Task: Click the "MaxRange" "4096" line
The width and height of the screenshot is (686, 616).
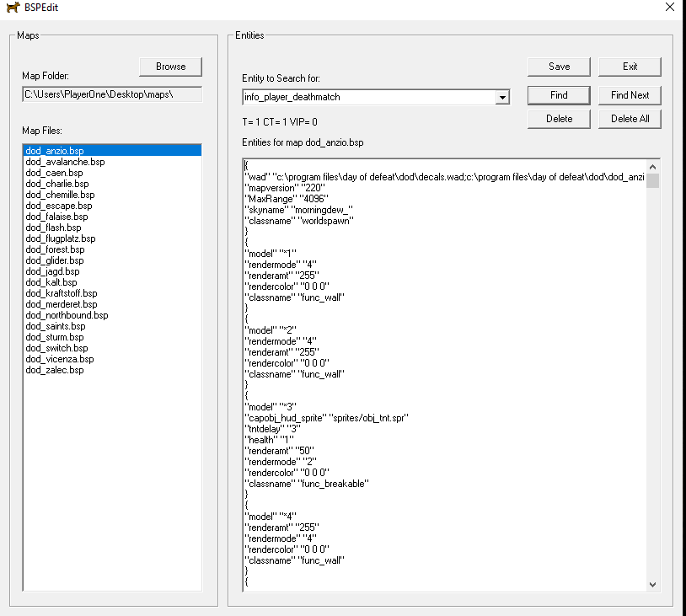Action: coord(287,199)
